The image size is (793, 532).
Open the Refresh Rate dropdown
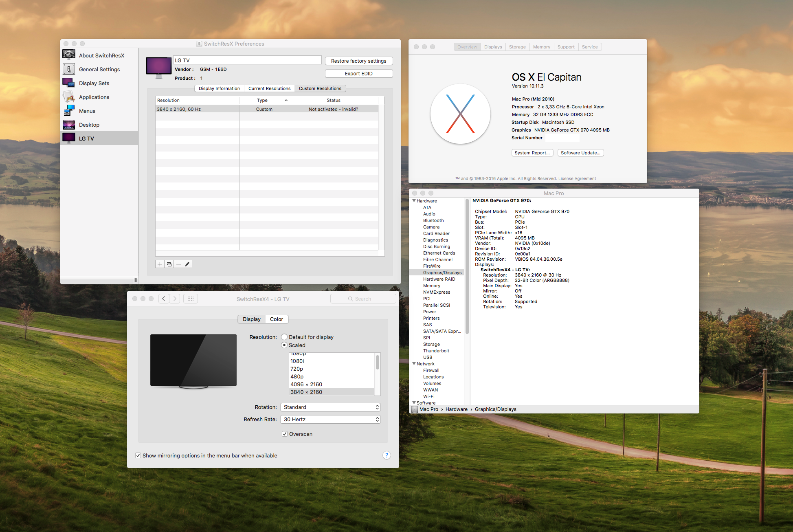click(x=330, y=419)
